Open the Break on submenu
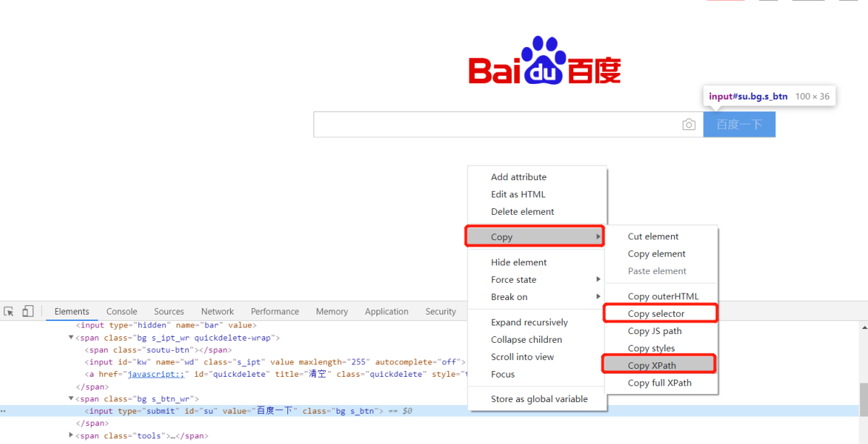The height and width of the screenshot is (444, 868). tap(509, 297)
